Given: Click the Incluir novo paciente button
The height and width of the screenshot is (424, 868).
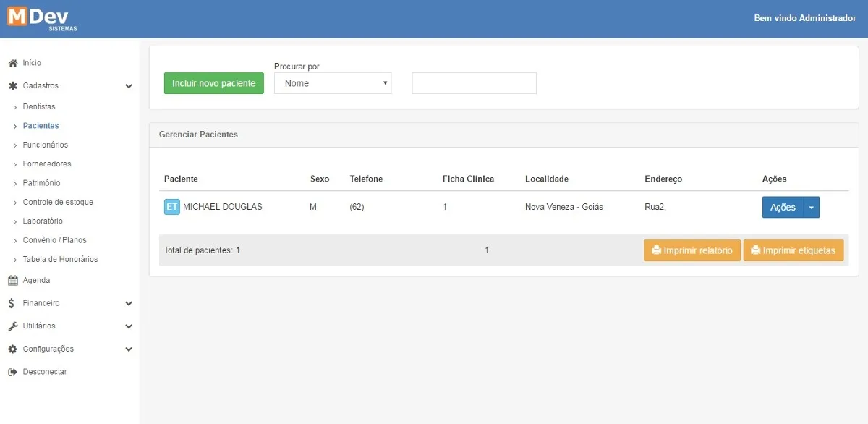Looking at the screenshot, I should [x=214, y=83].
